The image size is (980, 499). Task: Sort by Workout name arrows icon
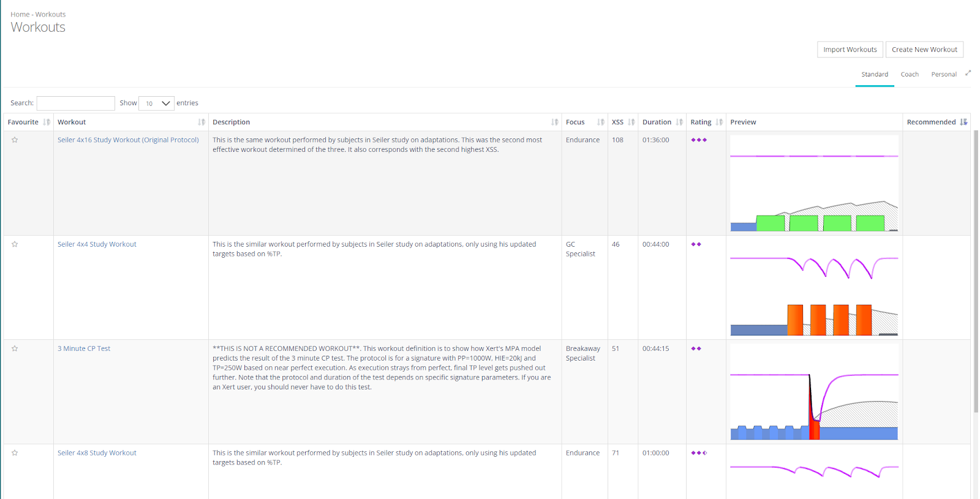click(x=202, y=122)
